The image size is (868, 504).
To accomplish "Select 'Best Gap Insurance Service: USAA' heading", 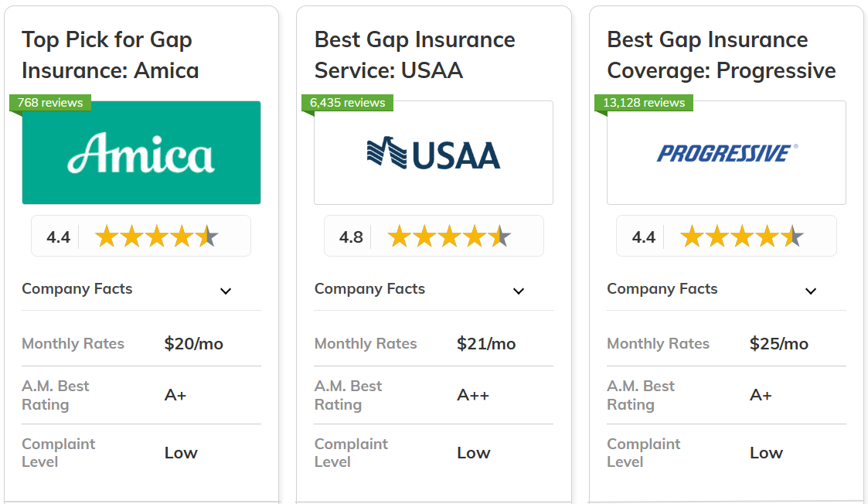I will [414, 55].
